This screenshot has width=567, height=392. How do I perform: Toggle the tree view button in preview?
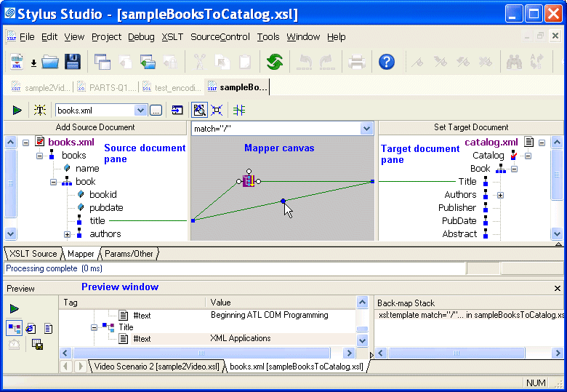15,329
